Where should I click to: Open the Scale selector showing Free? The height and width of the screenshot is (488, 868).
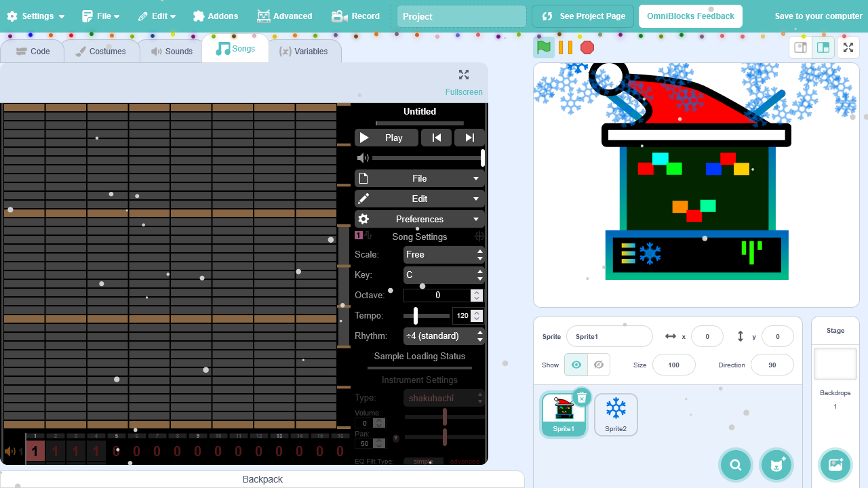[444, 255]
